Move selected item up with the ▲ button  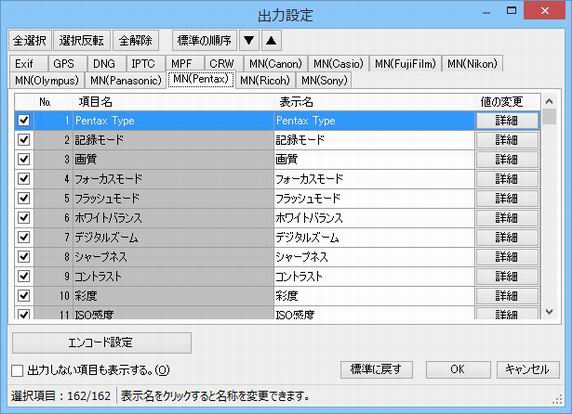(271, 40)
